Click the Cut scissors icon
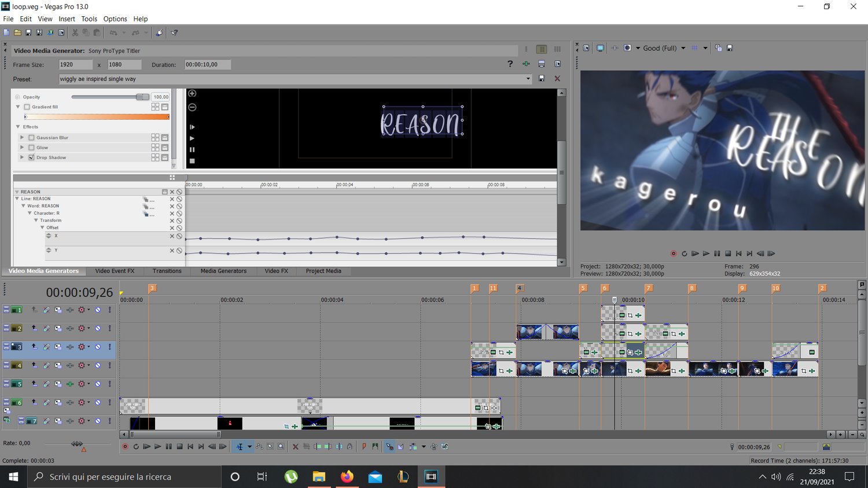Image resolution: width=868 pixels, height=488 pixels. 75,32
